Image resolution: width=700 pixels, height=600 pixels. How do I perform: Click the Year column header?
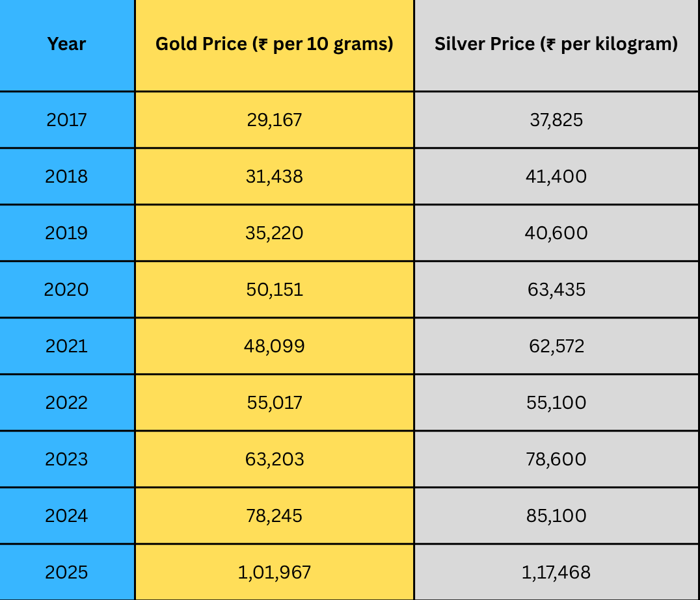pos(66,44)
